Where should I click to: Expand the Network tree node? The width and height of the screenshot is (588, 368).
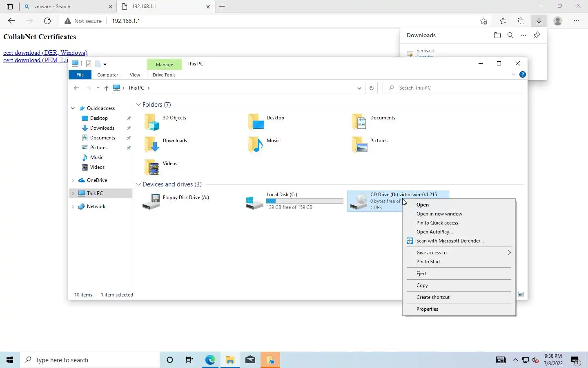pyautogui.click(x=73, y=206)
